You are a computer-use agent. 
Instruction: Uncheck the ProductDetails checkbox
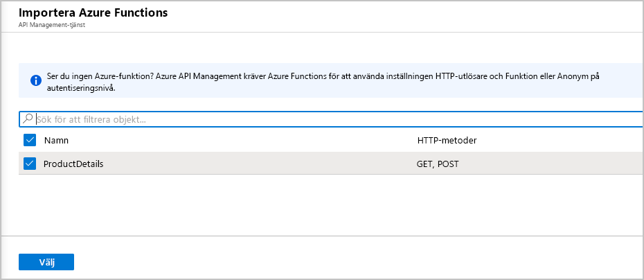click(x=30, y=164)
